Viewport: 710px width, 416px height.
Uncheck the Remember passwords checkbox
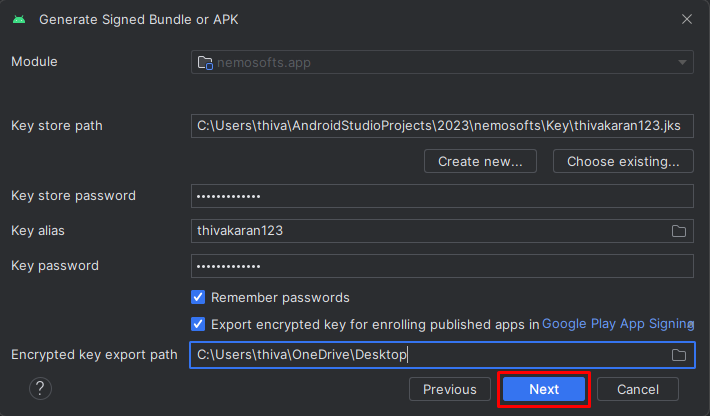pos(198,297)
